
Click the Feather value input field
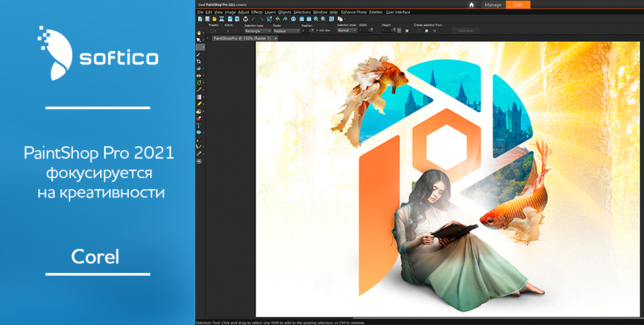(x=306, y=31)
